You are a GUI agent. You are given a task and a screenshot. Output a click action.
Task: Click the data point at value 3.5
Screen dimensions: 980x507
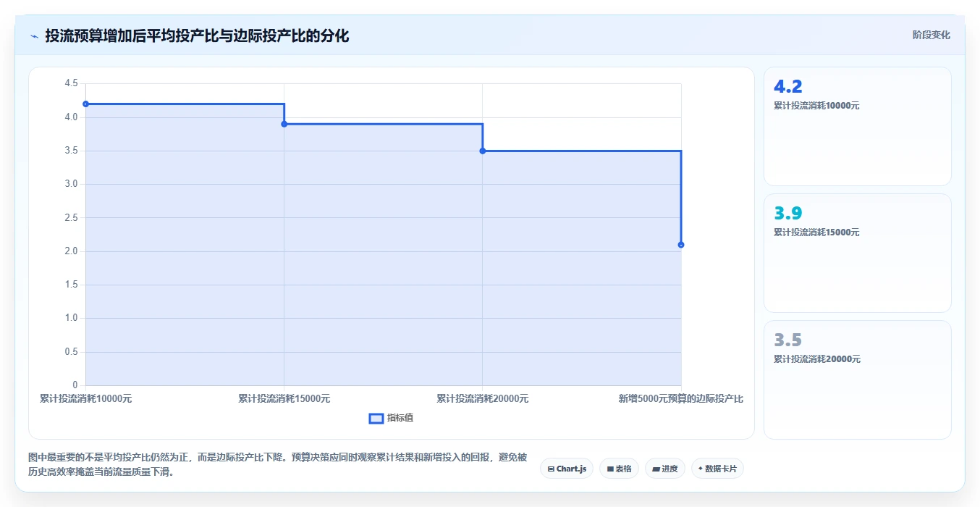click(x=483, y=151)
